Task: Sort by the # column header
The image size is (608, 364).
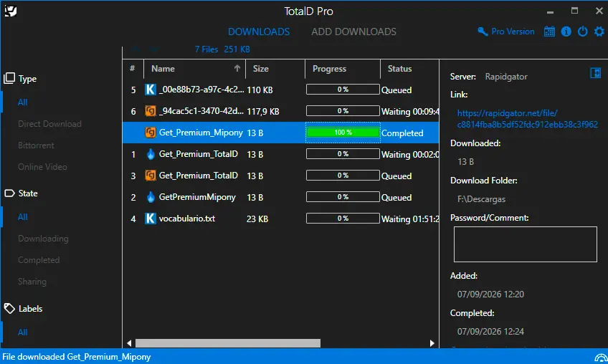Action: (133, 69)
